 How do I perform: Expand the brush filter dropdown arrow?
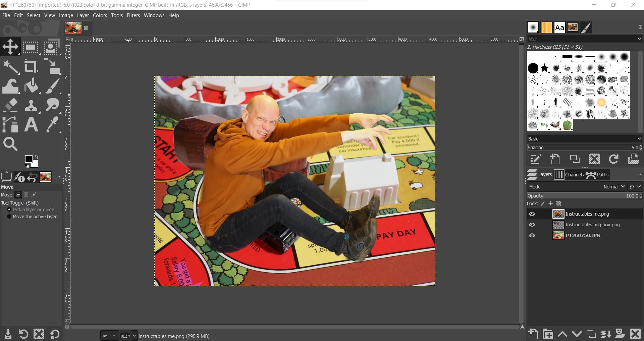coord(639,39)
